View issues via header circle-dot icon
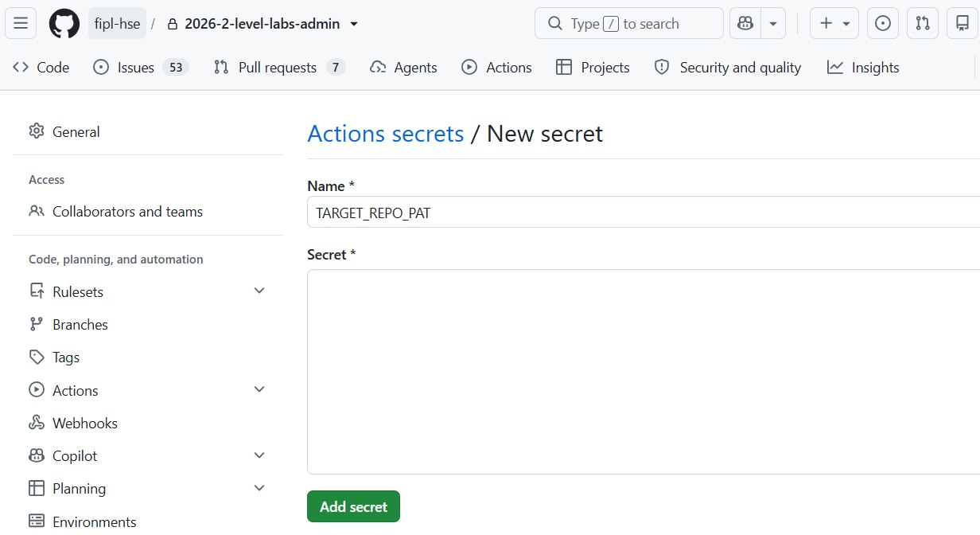 [882, 24]
